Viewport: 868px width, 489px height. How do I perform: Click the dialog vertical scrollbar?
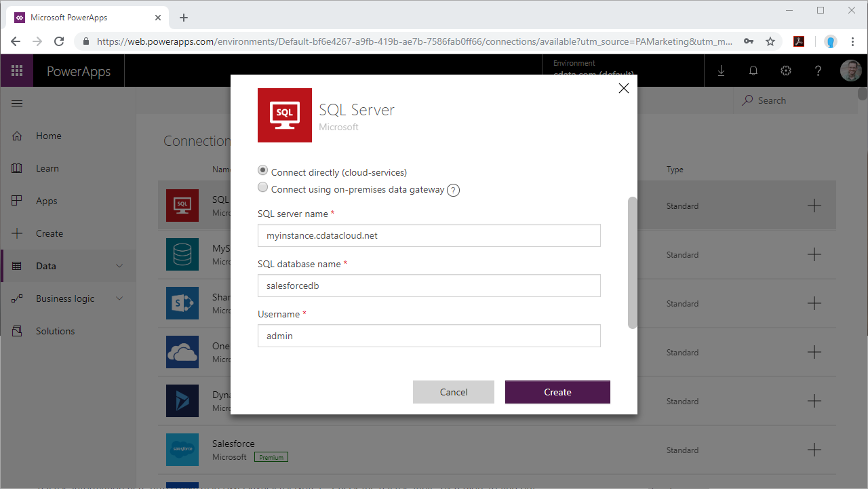coord(633,263)
